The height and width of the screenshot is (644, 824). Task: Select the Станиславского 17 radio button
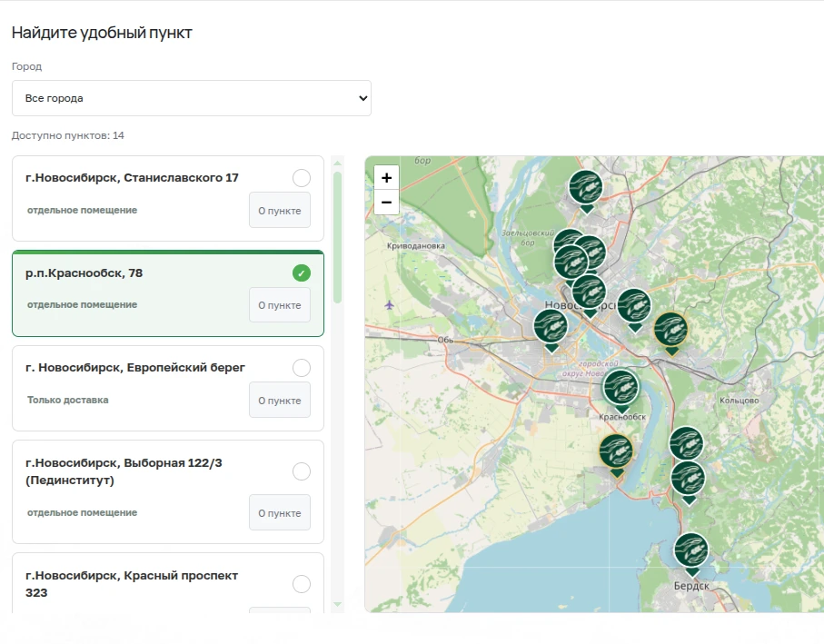point(301,178)
